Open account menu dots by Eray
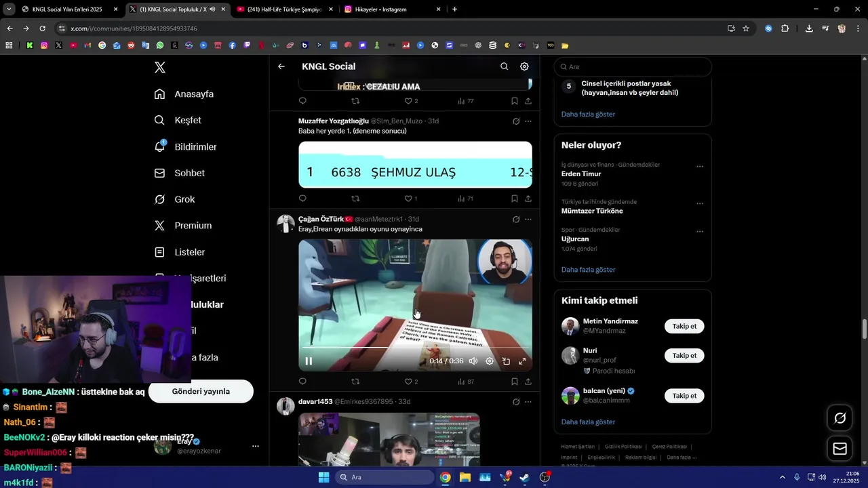868x488 pixels. click(x=256, y=446)
